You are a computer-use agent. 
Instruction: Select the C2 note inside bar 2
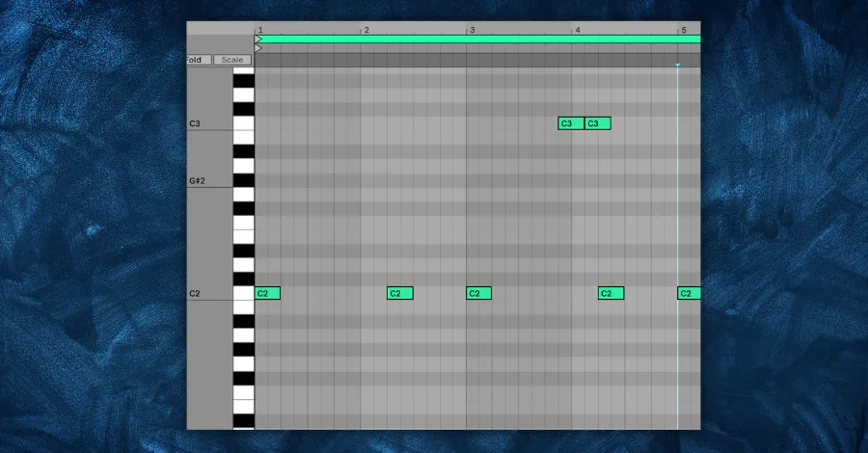399,293
